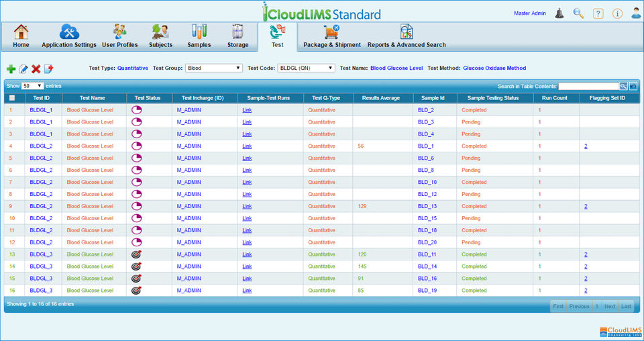Click the icon right of table search button
The image size is (644, 341).
tap(633, 87)
